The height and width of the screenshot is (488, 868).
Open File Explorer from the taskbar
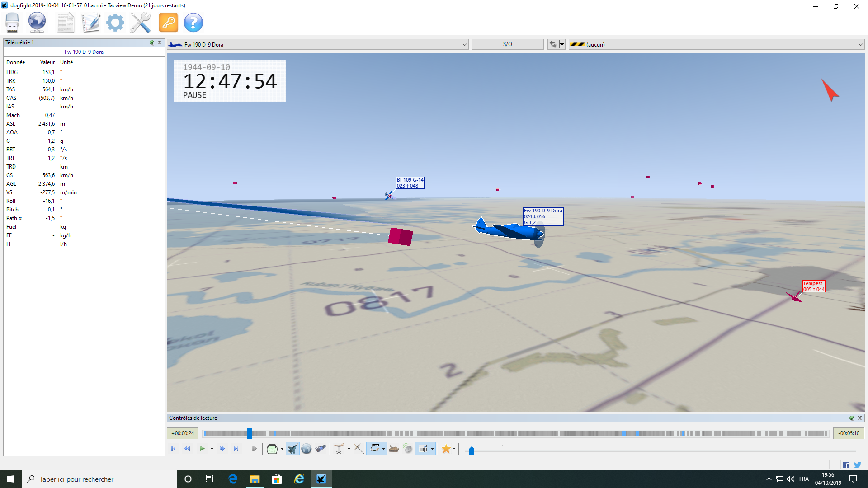point(255,479)
